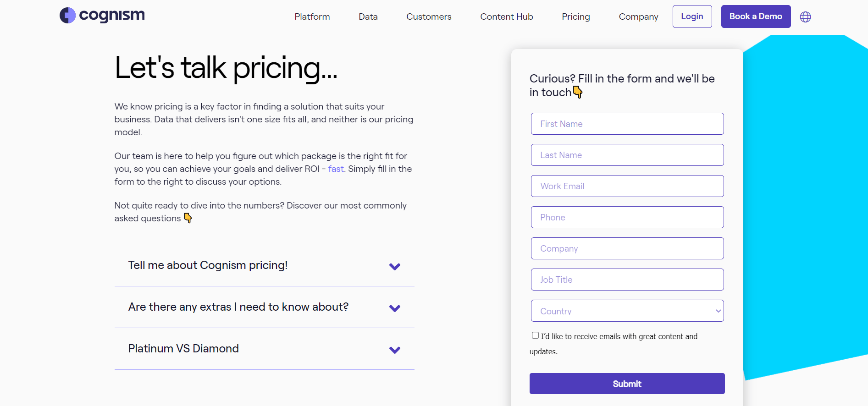Click into the First Name field
The image size is (868, 406).
[627, 124]
